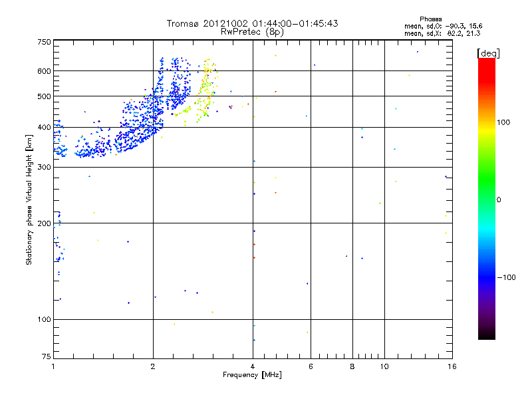Click y-axis tick label '500'

point(44,96)
